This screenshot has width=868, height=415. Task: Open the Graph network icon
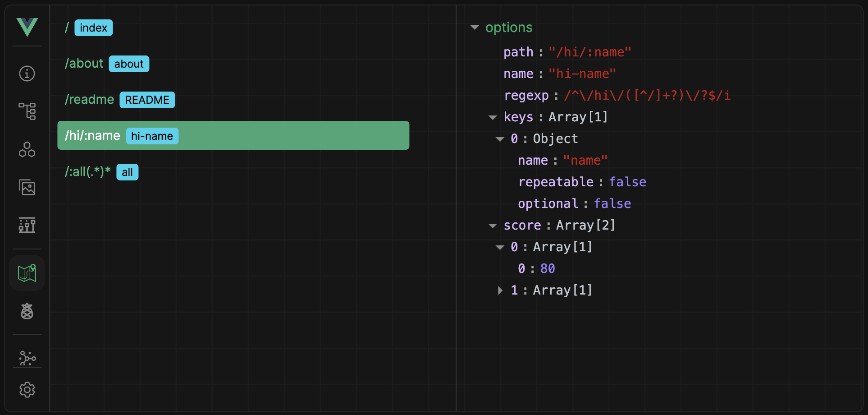(x=27, y=358)
